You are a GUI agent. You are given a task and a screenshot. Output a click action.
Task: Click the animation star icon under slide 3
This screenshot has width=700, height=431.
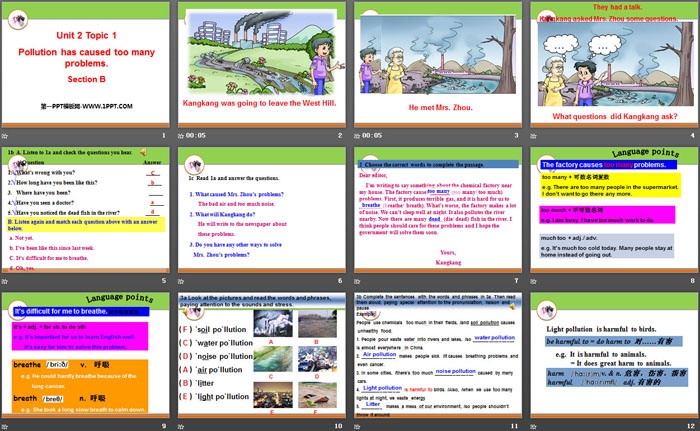358,135
